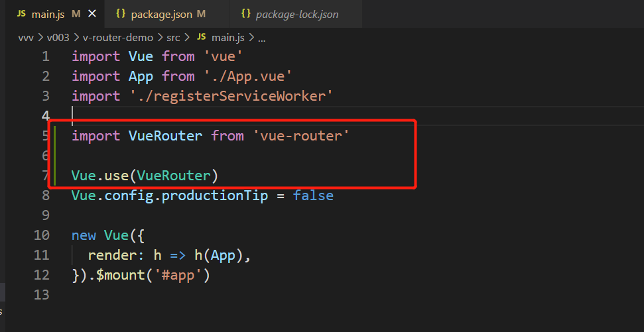Select the v003 breadcrumb folder
The height and width of the screenshot is (332, 644).
coord(58,38)
